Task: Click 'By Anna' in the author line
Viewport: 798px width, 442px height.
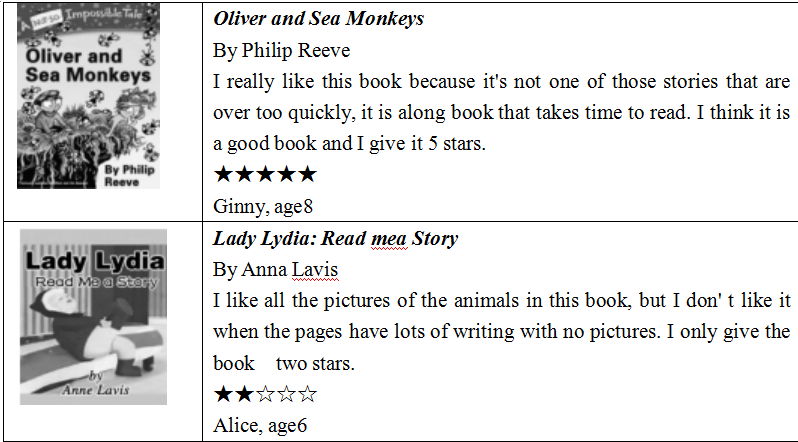Action: coord(250,269)
